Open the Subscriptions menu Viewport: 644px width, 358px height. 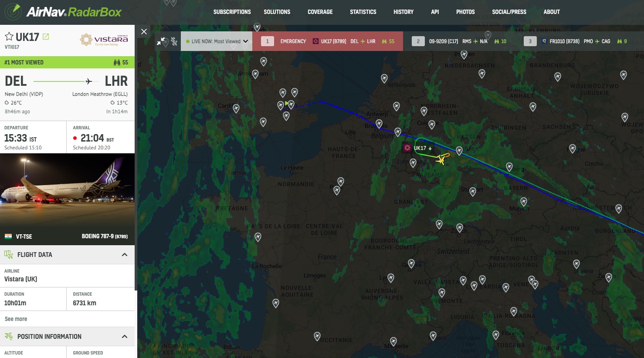point(232,12)
